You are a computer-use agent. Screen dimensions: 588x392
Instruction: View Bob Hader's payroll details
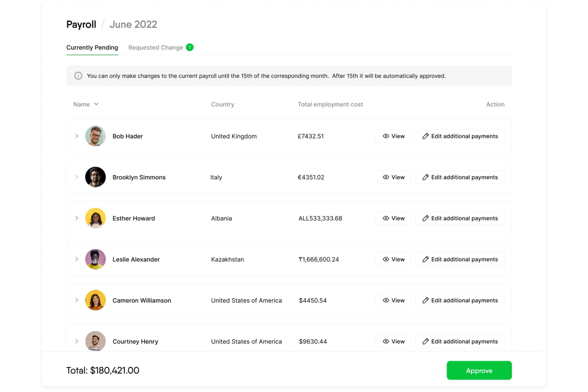pyautogui.click(x=393, y=136)
